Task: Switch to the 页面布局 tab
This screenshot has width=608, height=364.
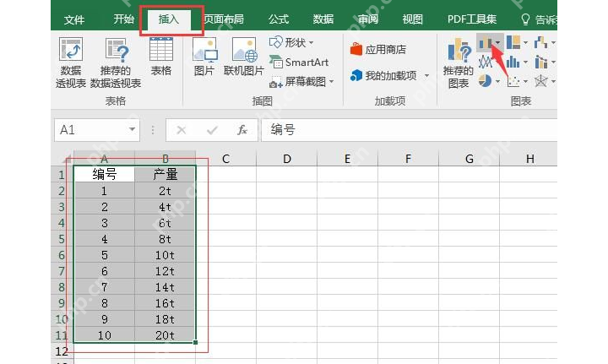Action: (x=224, y=19)
